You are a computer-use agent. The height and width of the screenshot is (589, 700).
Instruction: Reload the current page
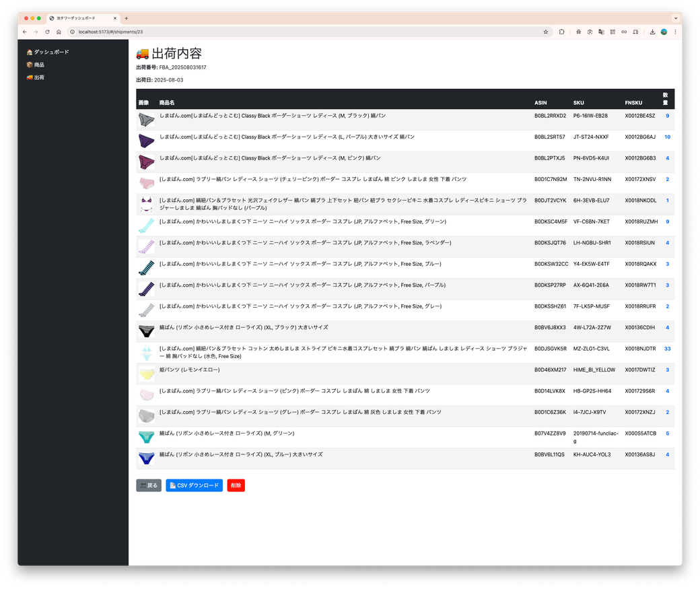pyautogui.click(x=47, y=32)
